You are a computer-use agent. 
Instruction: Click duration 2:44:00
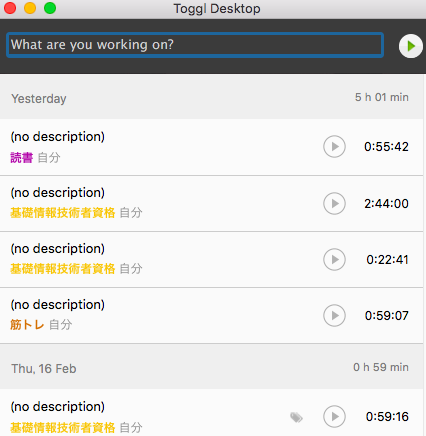click(x=386, y=204)
